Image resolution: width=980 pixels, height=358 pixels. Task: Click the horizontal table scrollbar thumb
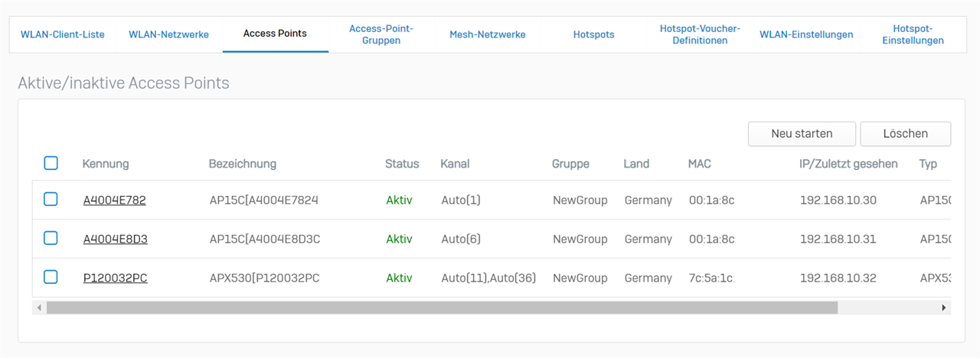coord(442,308)
